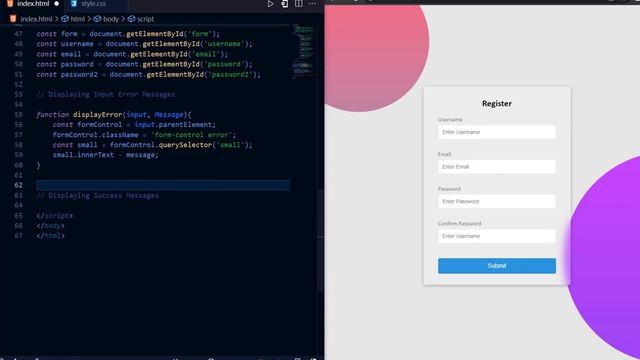Viewport: 640px width, 360px height.
Task: Split the editor with the split icon
Action: 299,4
